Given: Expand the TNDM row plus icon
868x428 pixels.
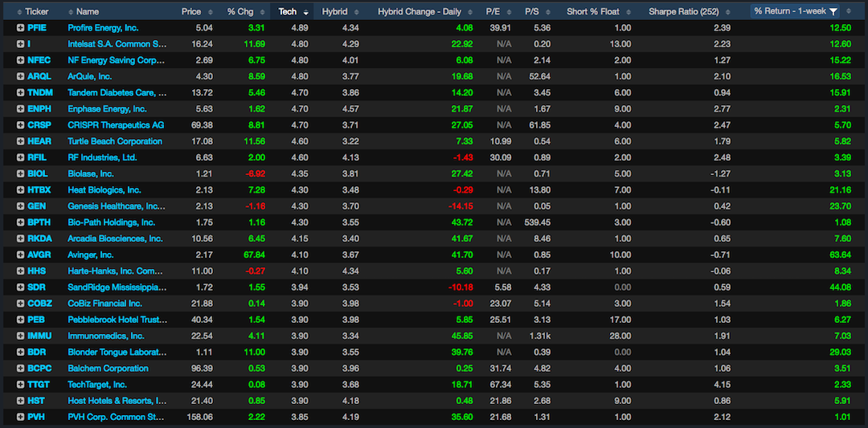Looking at the screenshot, I should coord(20,92).
